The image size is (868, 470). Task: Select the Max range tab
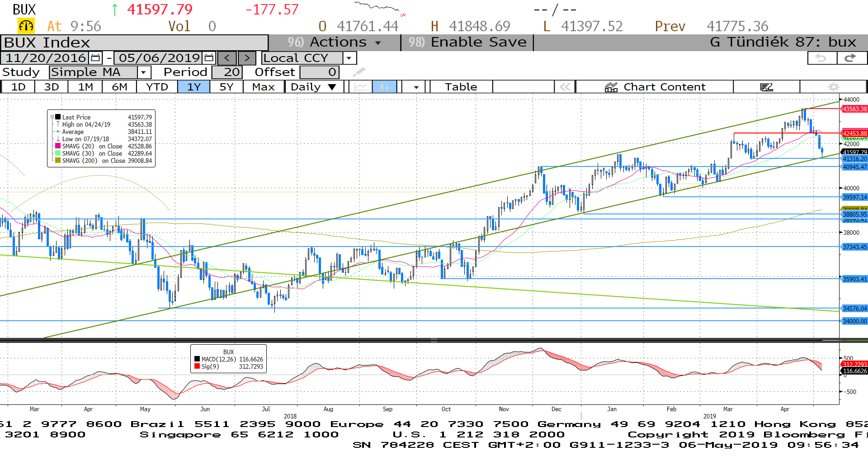click(264, 87)
